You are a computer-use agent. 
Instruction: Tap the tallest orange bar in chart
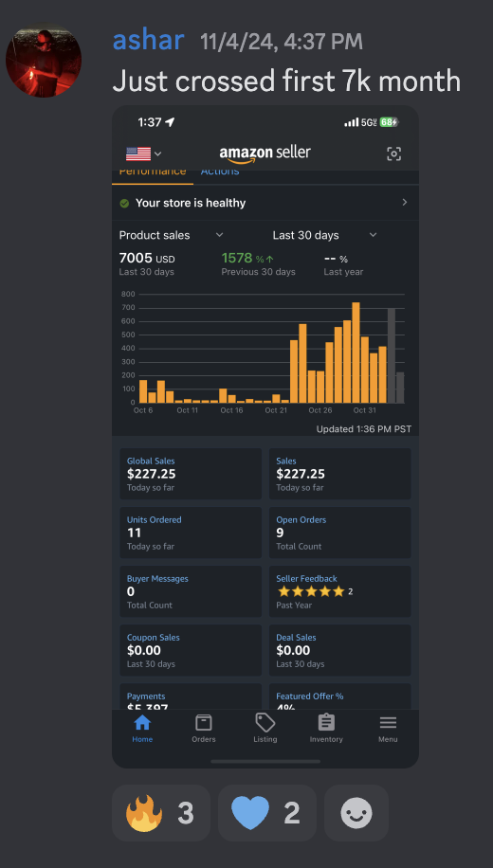pos(356,353)
